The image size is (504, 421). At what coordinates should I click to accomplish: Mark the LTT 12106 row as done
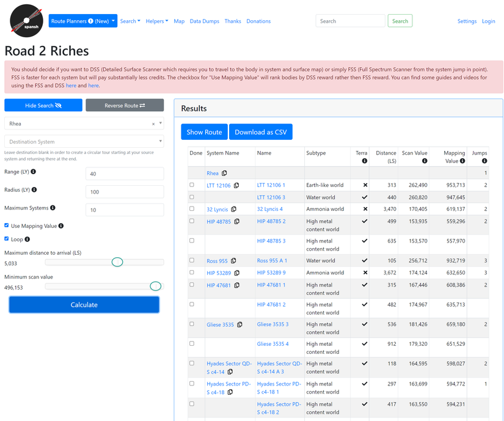pyautogui.click(x=192, y=185)
